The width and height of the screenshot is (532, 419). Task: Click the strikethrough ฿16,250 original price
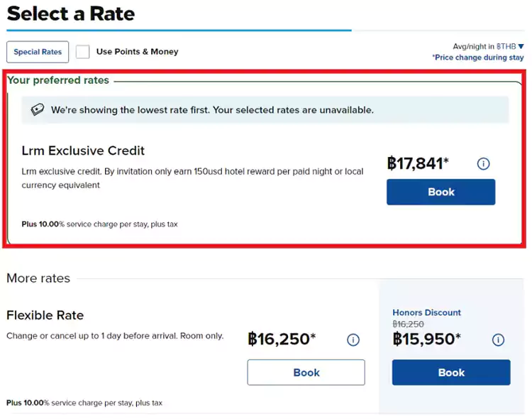point(408,324)
